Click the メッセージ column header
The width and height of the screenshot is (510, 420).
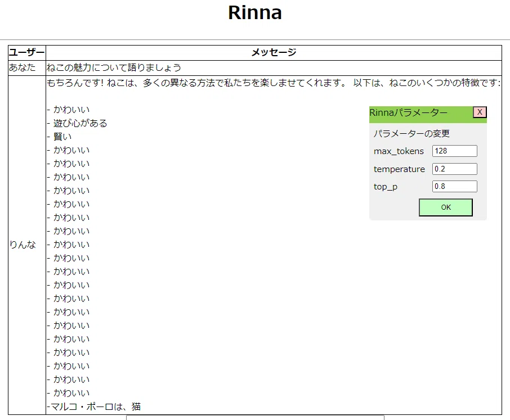point(274,53)
